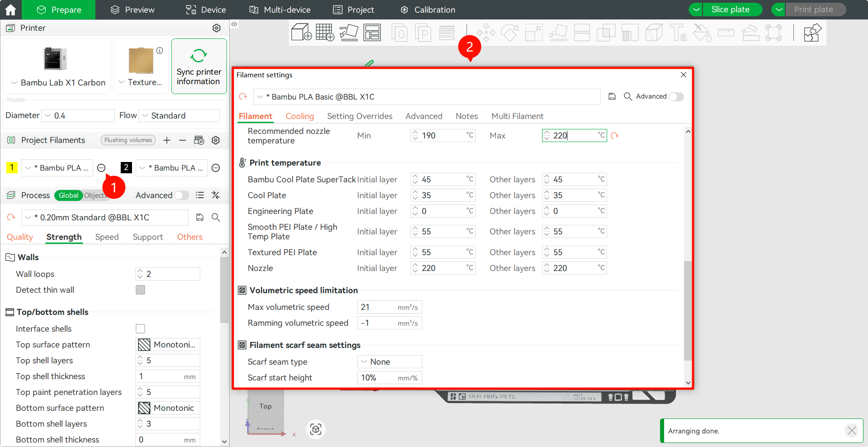Switch Process scope to Global

click(68, 195)
